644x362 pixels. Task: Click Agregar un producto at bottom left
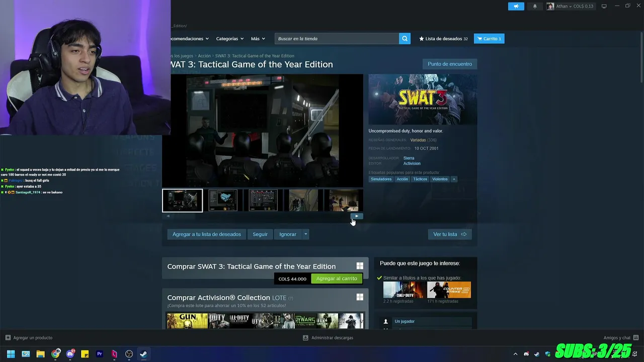point(29,338)
